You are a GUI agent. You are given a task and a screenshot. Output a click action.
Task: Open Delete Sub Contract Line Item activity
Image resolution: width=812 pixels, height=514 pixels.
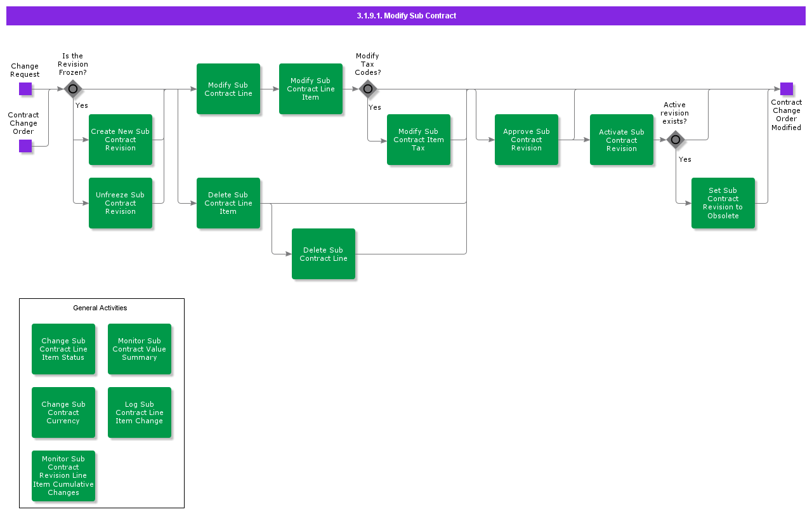(228, 203)
